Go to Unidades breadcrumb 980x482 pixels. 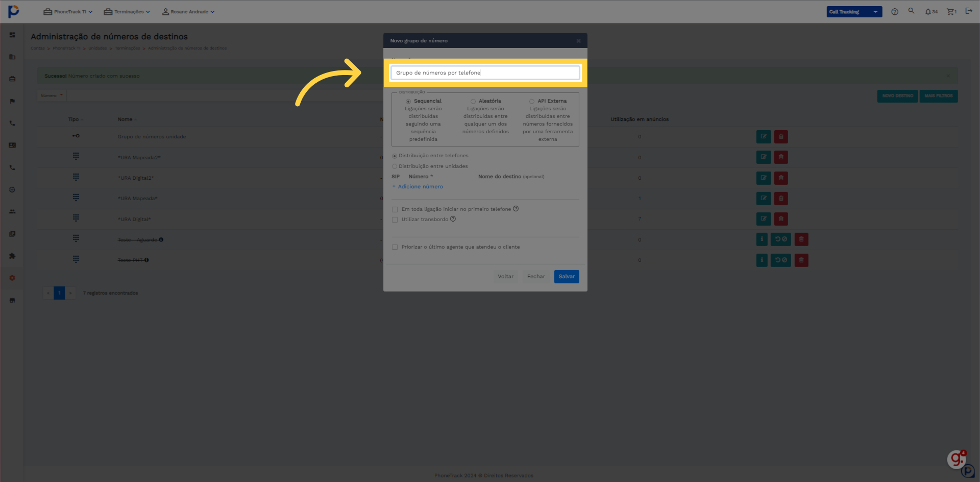pyautogui.click(x=97, y=49)
